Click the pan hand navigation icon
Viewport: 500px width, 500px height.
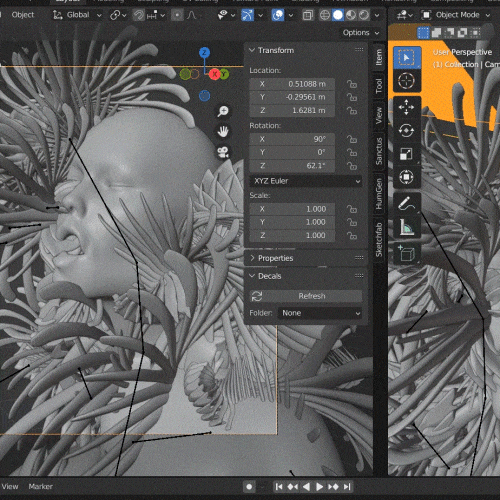[223, 132]
